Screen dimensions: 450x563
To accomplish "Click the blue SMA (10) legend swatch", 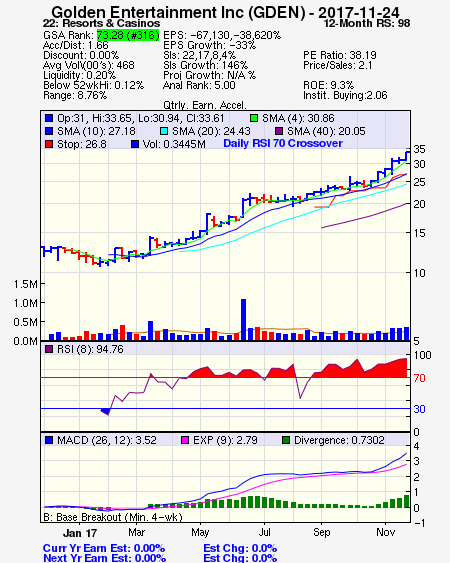I will coord(49,131).
